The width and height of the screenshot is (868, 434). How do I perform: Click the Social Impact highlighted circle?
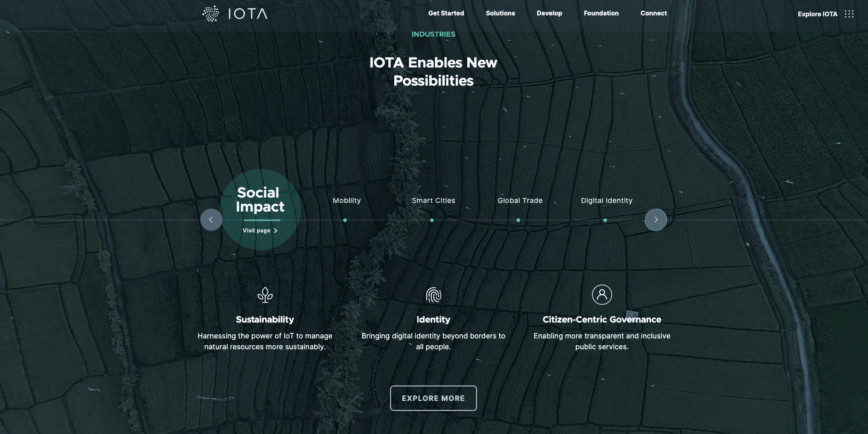point(260,199)
